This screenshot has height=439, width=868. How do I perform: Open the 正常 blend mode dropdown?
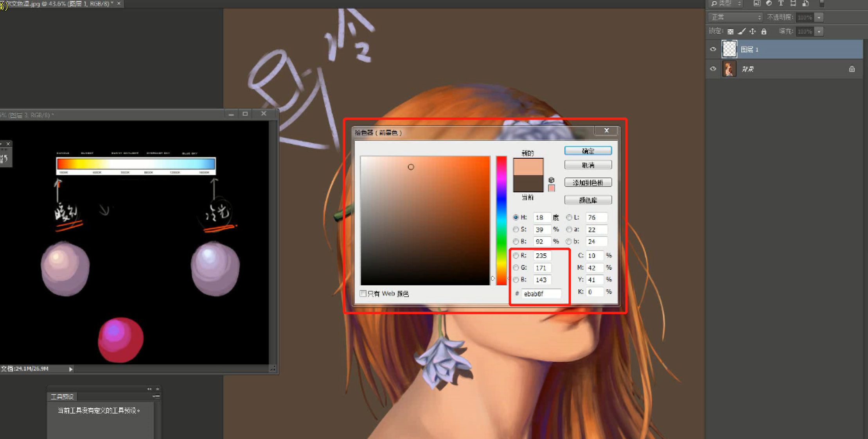tap(735, 17)
